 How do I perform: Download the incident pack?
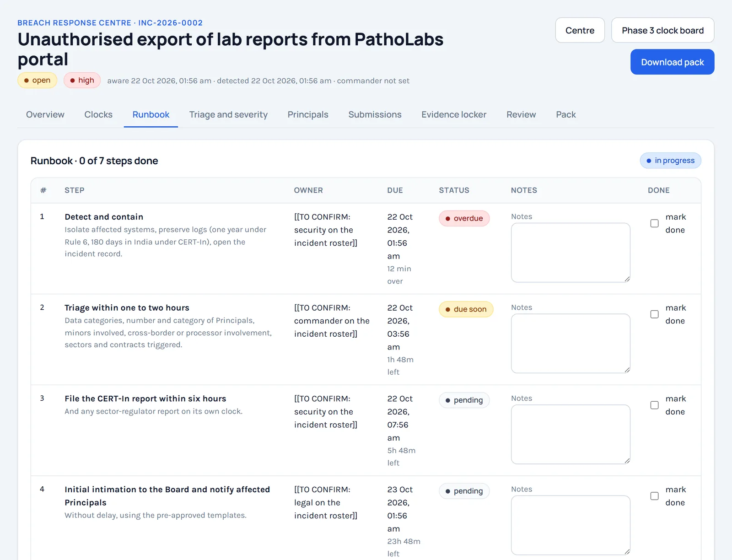[673, 62]
